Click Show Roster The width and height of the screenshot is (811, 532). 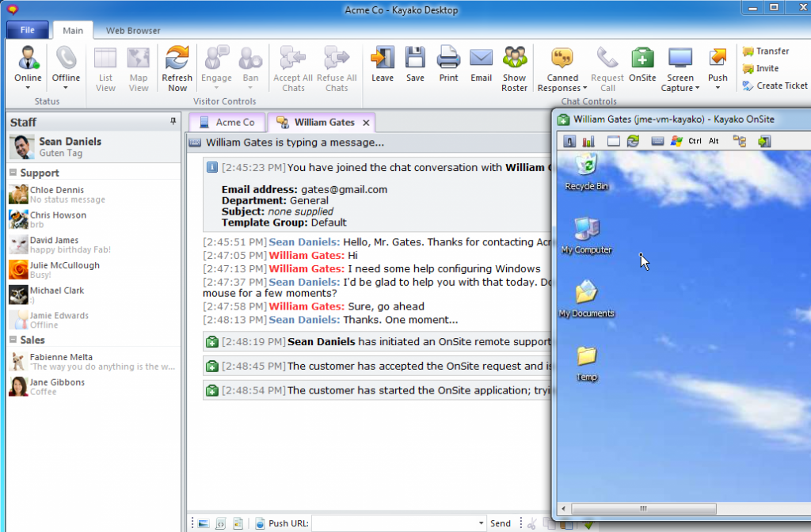click(x=514, y=69)
